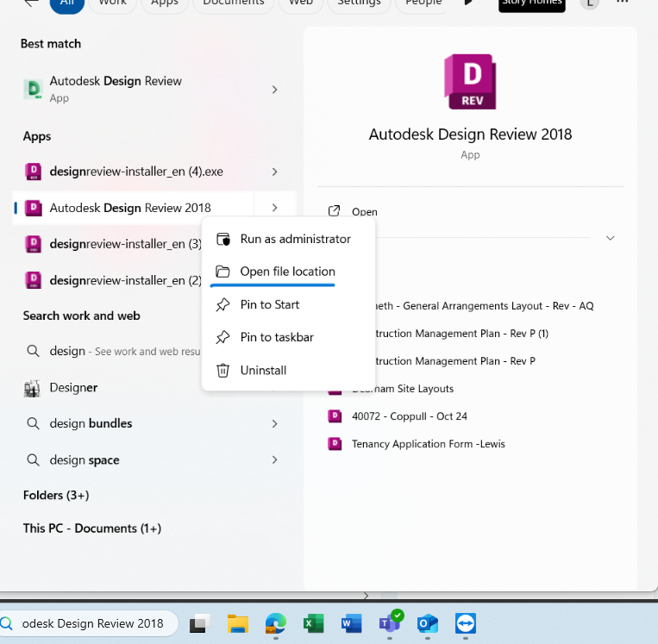Click Open in the preview pane
Viewport: 658px width, 644px height.
click(353, 211)
